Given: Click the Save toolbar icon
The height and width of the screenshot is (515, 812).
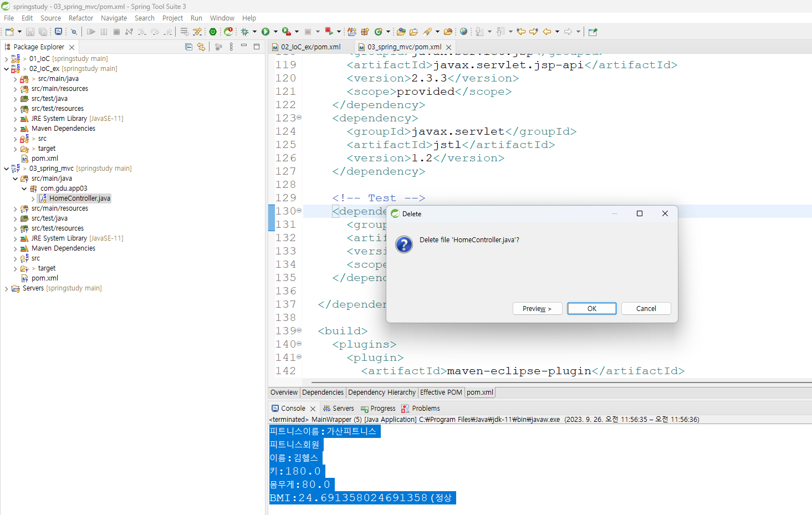Looking at the screenshot, I should click(30, 32).
